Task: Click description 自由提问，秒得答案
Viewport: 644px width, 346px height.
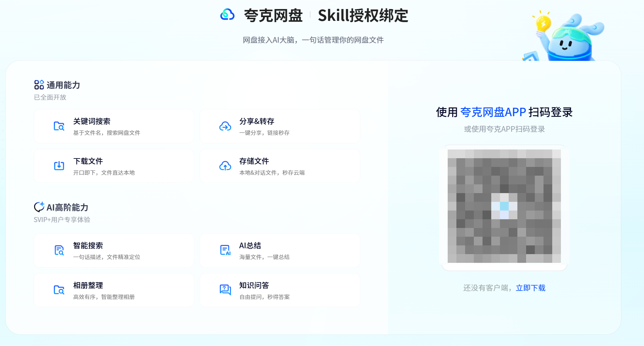Action: click(264, 297)
